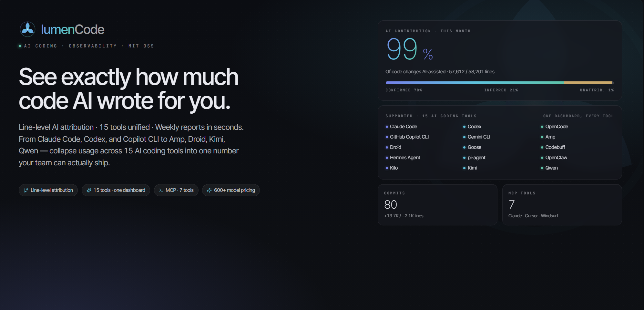Image resolution: width=644 pixels, height=310 pixels.
Task: Click the AI CONTRIBUTION · THIS MONTH header
Action: coord(428,31)
